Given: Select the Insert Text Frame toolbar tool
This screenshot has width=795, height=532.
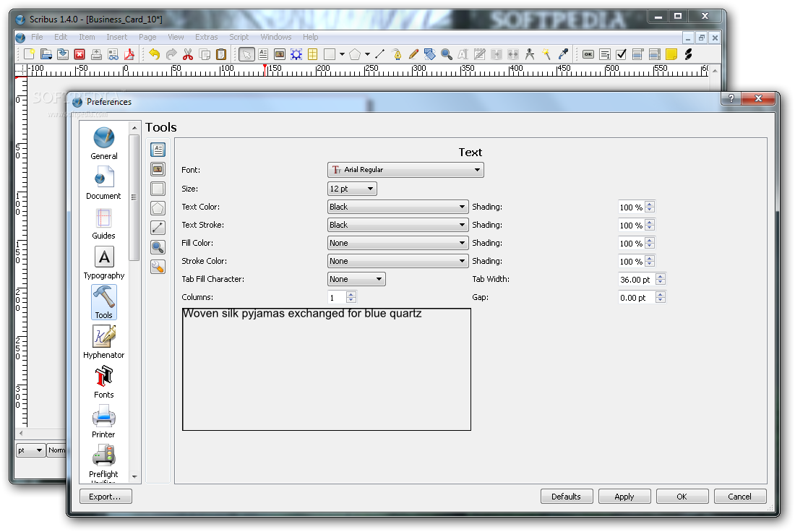Looking at the screenshot, I should [x=263, y=54].
